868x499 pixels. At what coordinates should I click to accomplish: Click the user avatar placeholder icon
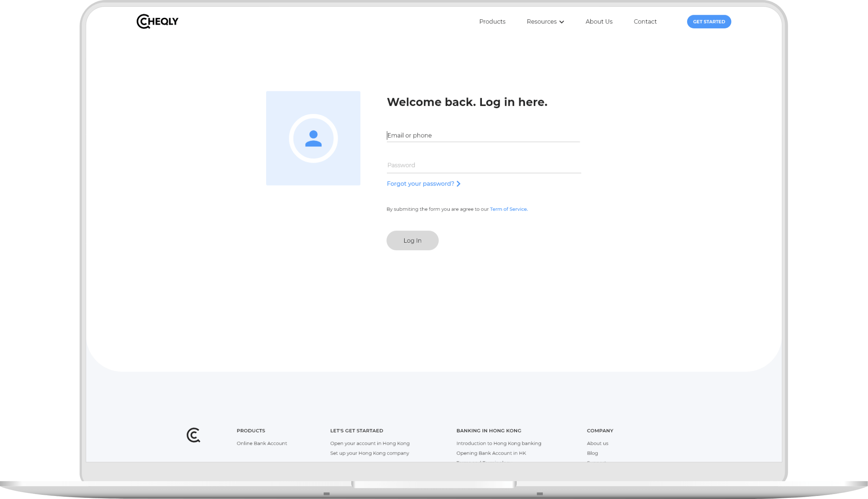pos(313,139)
